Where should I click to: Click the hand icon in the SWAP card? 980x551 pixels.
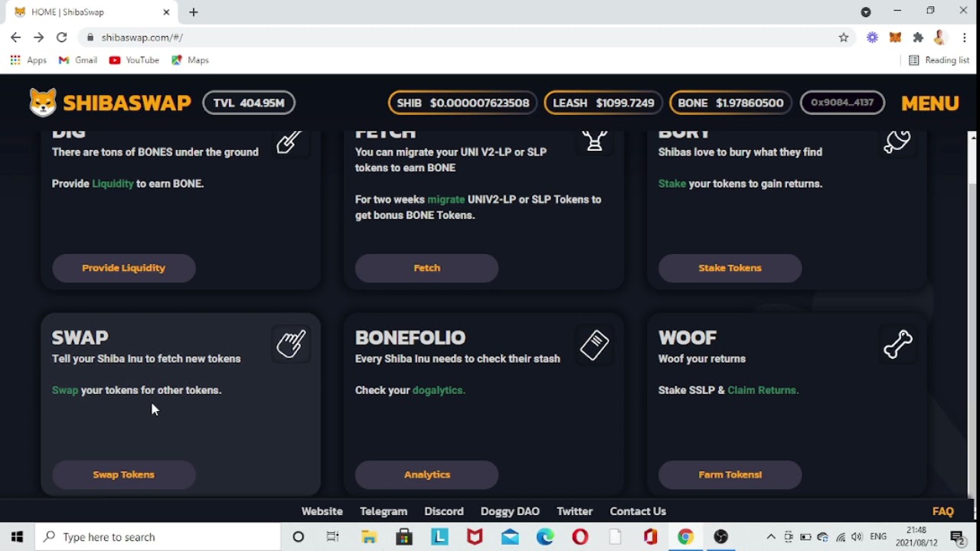[x=291, y=344]
